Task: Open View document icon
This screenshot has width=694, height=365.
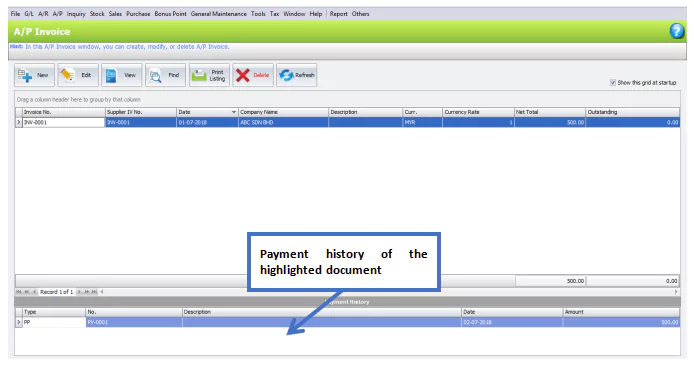Action: point(111,76)
